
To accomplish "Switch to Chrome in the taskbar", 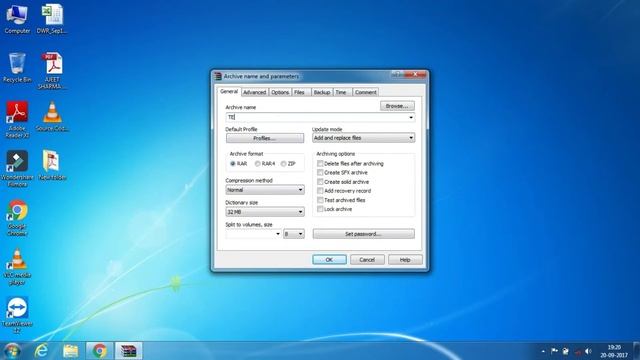I will pos(99,351).
